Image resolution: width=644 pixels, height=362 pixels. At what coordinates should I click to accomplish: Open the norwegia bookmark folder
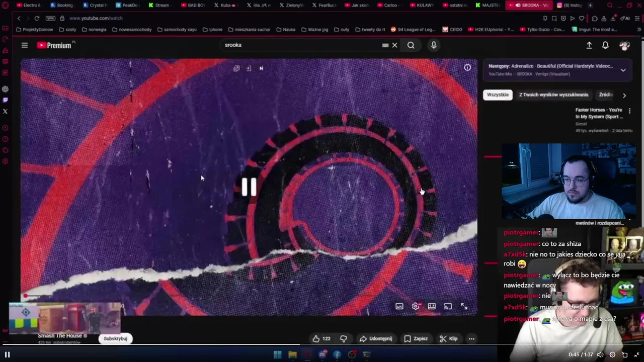click(94, 30)
